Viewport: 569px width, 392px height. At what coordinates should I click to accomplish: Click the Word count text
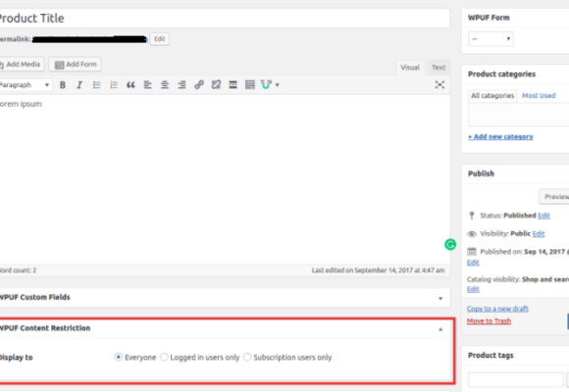click(18, 270)
